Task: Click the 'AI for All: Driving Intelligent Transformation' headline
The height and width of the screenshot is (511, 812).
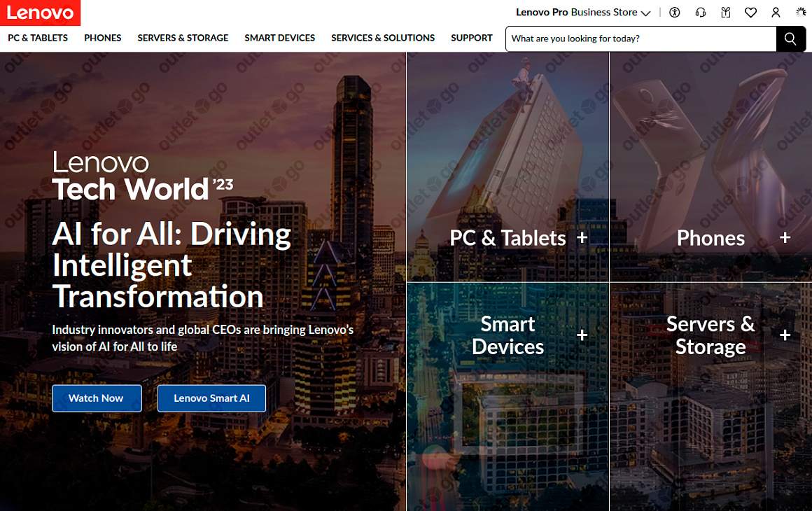Action: tap(172, 265)
